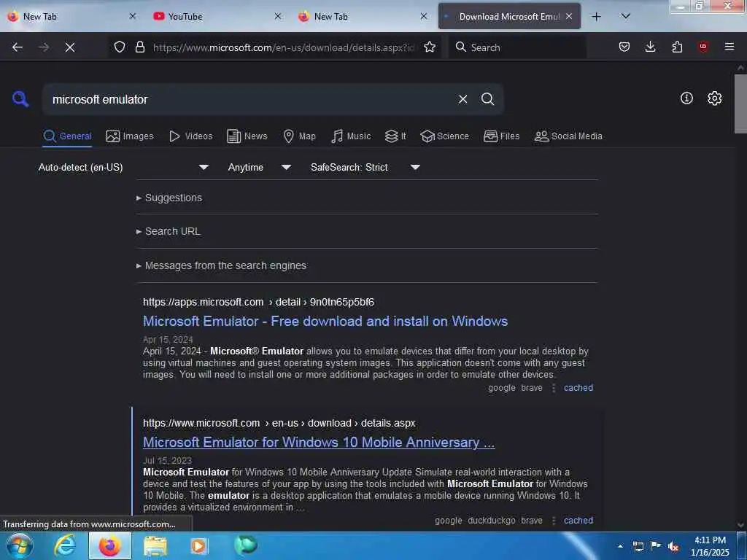This screenshot has height=560, width=747.
Task: Click the www.microsoft.com result URL text
Action: [x=279, y=423]
